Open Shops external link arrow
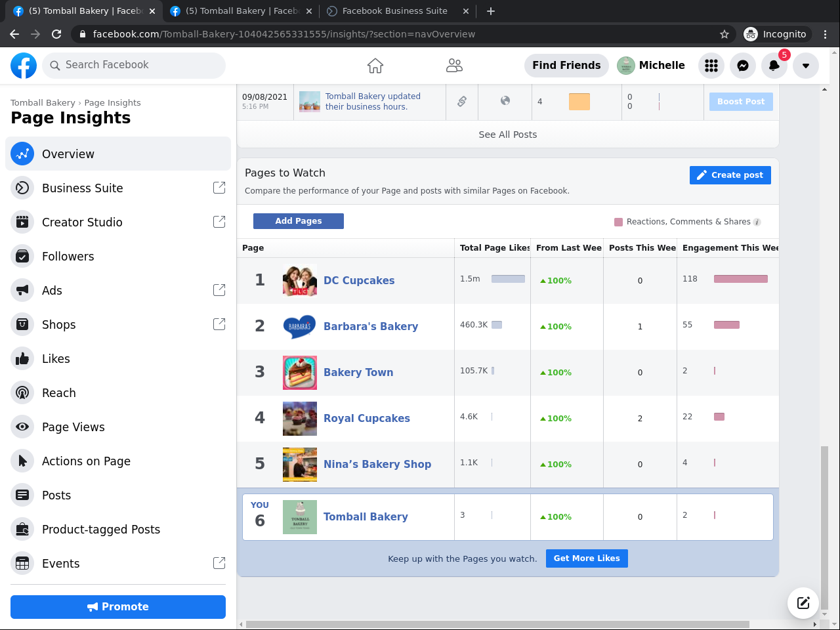Image resolution: width=840 pixels, height=630 pixels. tap(219, 324)
